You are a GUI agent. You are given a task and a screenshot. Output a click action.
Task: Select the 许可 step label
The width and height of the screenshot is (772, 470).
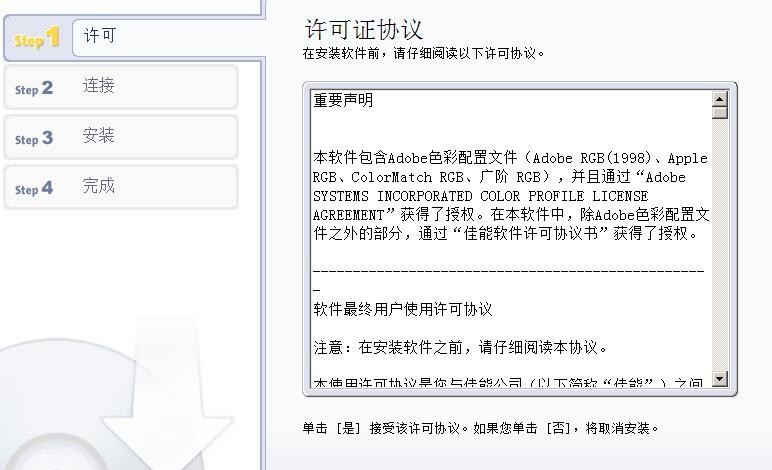click(100, 35)
